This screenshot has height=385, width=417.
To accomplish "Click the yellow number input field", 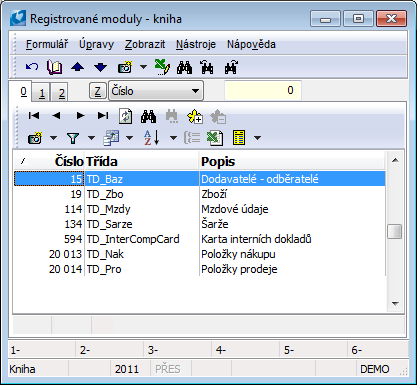I will click(x=263, y=90).
